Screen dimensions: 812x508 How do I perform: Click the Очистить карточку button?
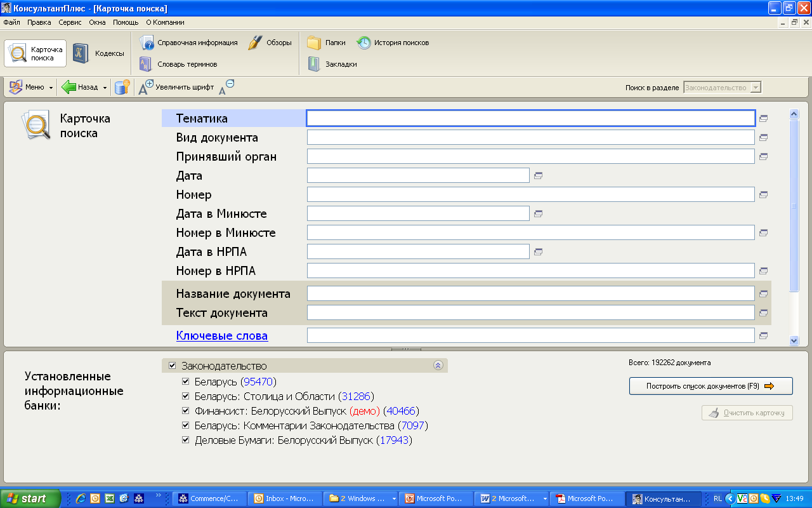click(x=747, y=413)
